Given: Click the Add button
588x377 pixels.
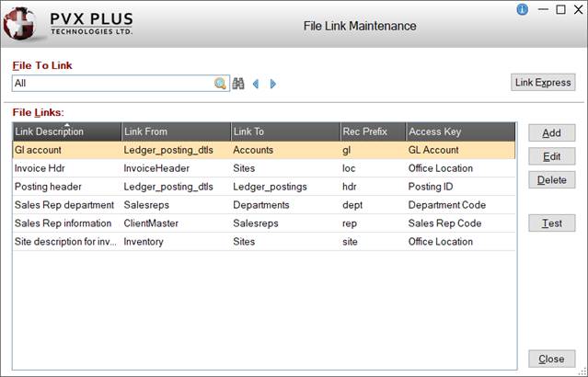Looking at the screenshot, I should click(551, 133).
